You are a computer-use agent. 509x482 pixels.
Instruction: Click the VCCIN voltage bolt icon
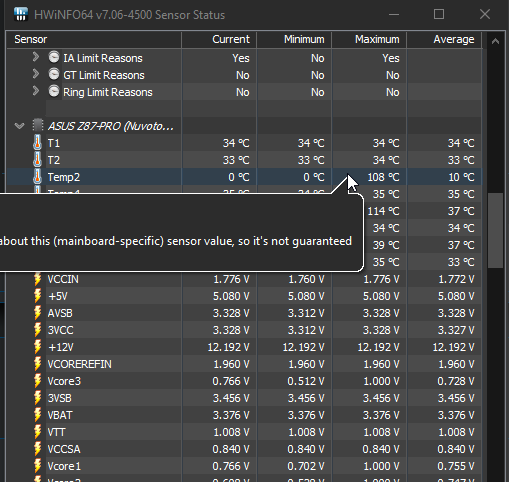coord(38,279)
